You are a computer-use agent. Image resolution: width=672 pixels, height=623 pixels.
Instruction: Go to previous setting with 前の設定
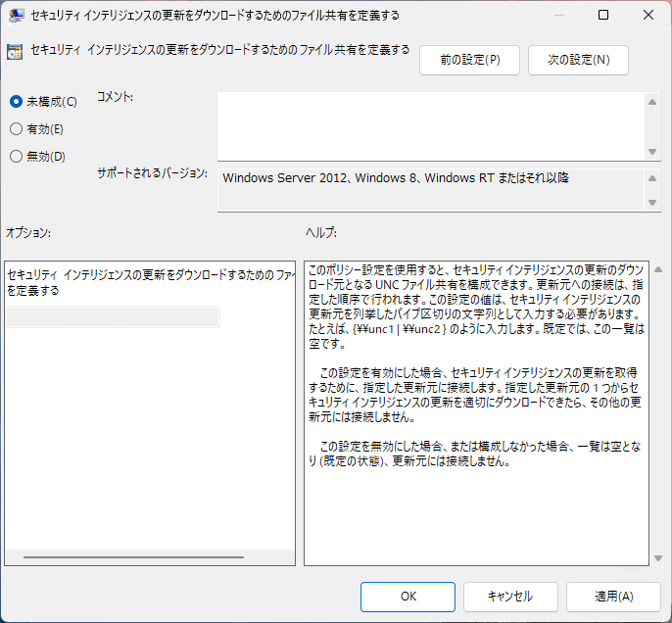[470, 60]
